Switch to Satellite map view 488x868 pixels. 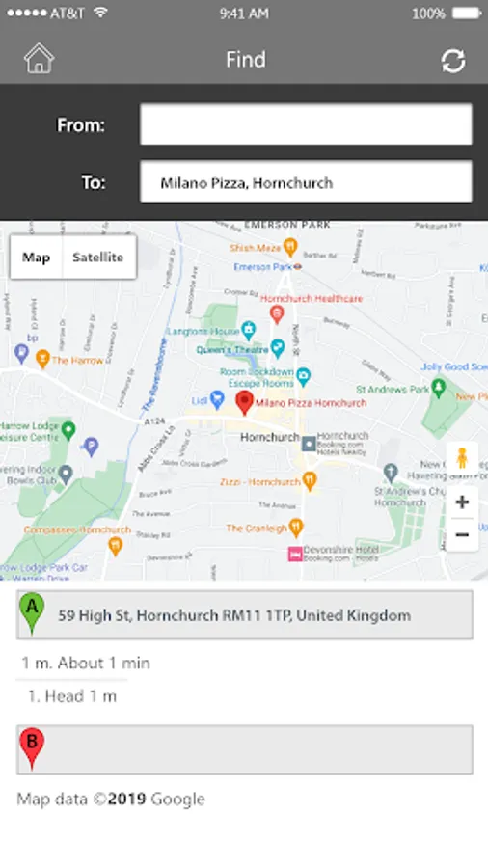[98, 257]
